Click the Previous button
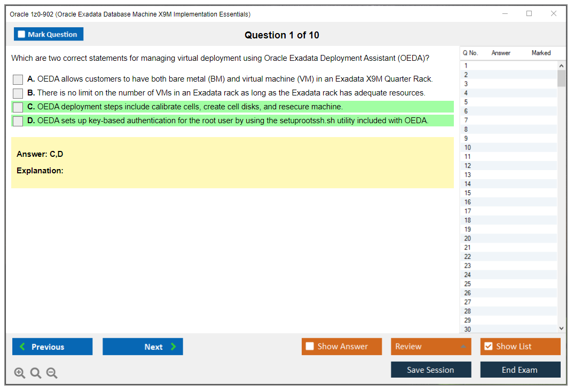 tap(52, 347)
